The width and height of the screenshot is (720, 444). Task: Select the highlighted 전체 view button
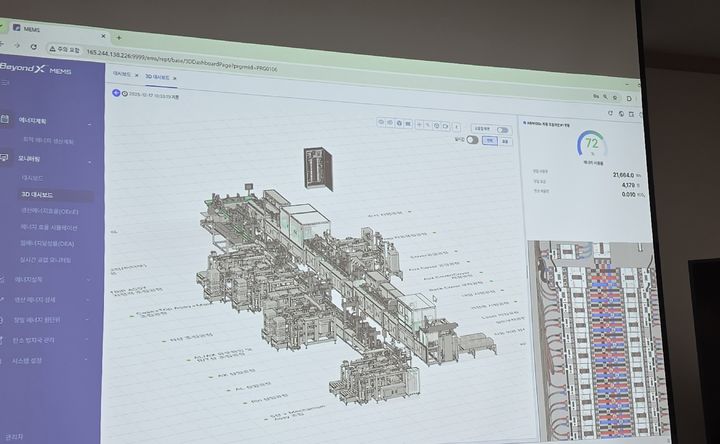click(x=489, y=141)
